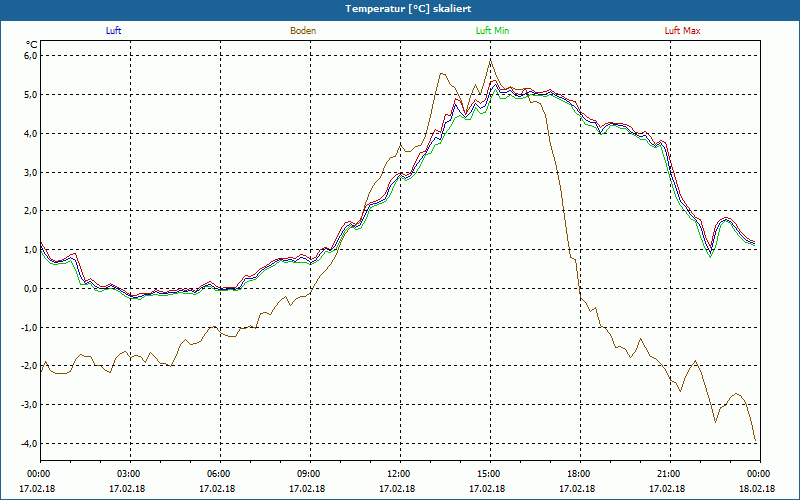
Task: Click the '12:00' time axis label
Action: tap(401, 474)
